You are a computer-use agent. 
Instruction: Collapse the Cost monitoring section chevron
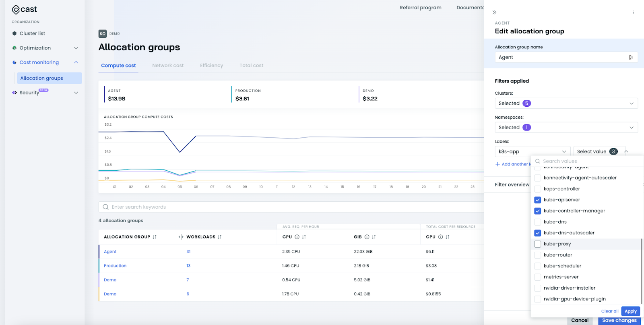[76, 62]
